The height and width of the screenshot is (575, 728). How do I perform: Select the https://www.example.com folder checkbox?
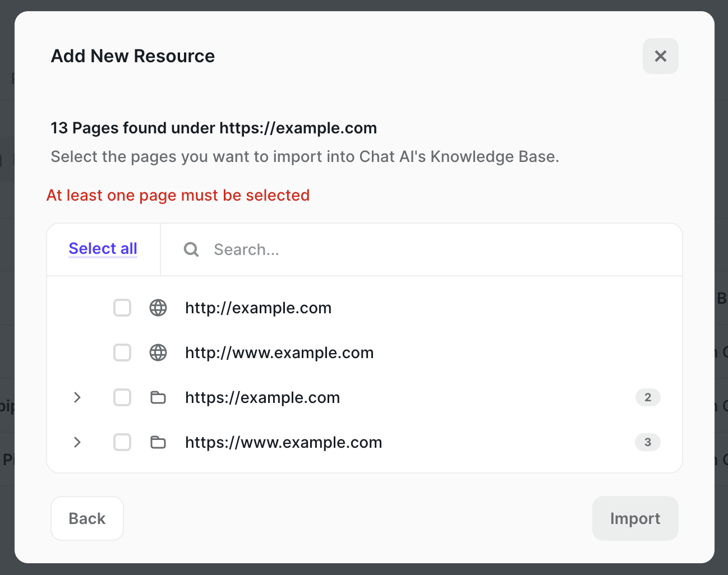[122, 442]
